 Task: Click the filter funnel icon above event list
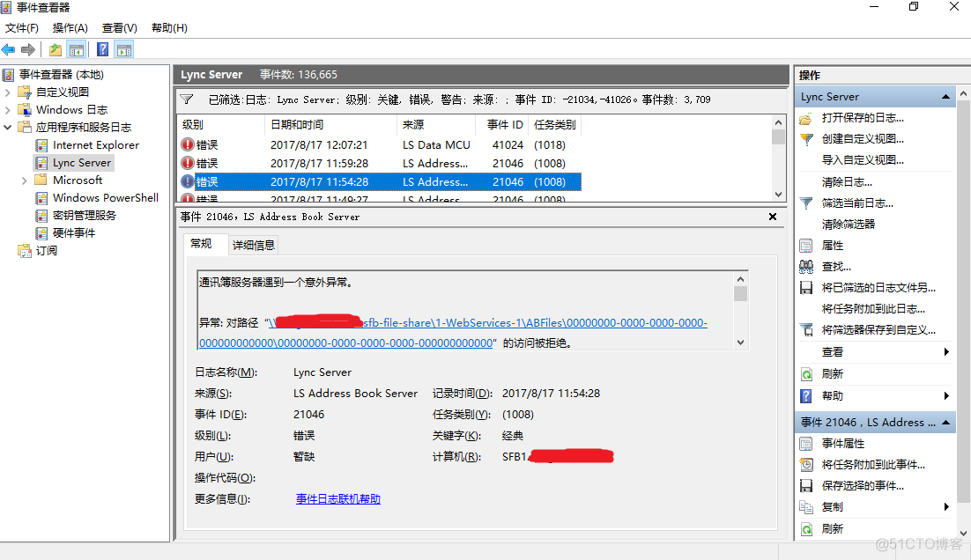187,99
